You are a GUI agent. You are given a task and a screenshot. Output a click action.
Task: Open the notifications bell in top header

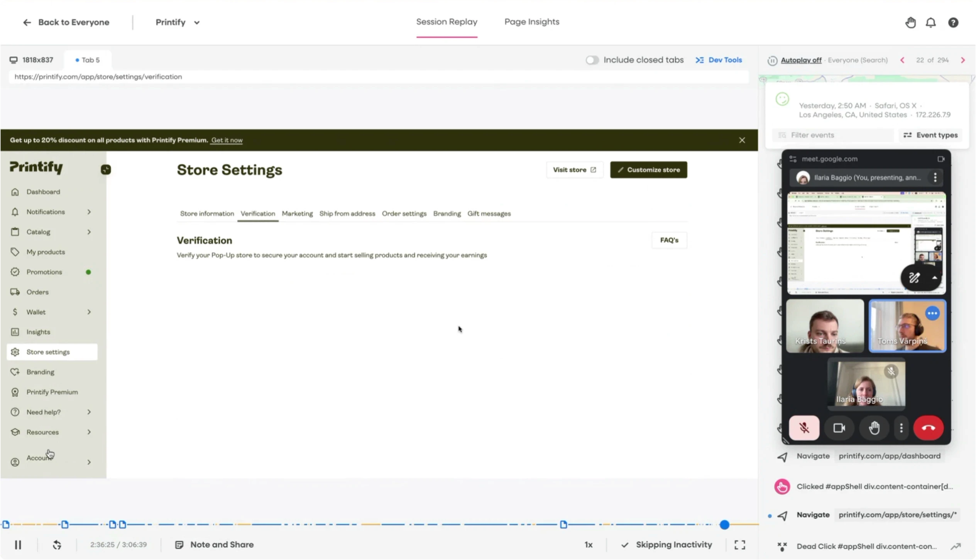click(930, 23)
